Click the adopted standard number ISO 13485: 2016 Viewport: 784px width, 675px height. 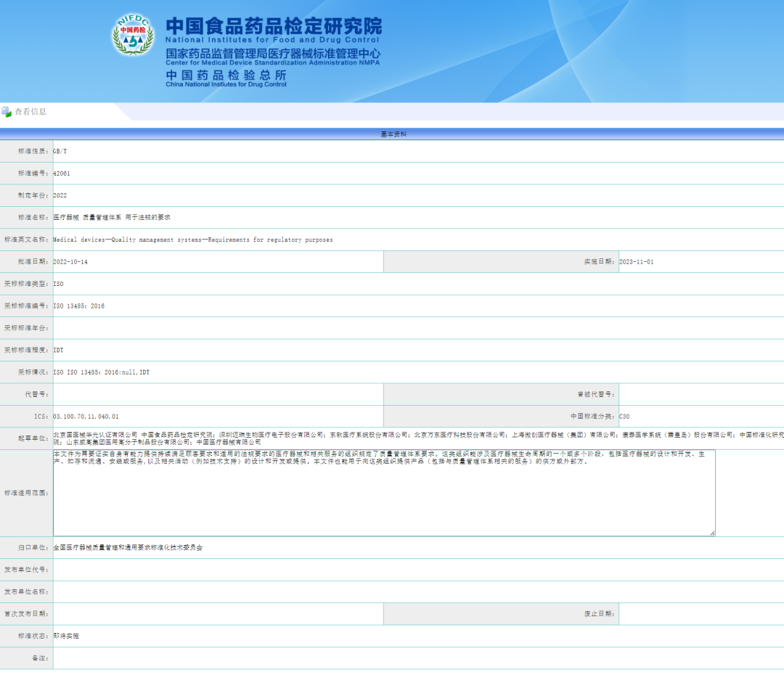coord(79,306)
